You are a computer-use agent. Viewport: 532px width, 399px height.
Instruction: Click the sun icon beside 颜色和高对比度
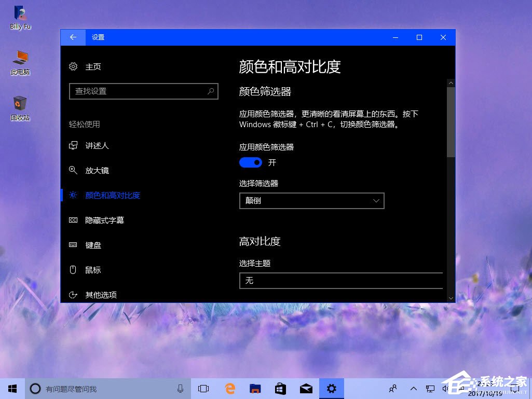click(x=73, y=196)
